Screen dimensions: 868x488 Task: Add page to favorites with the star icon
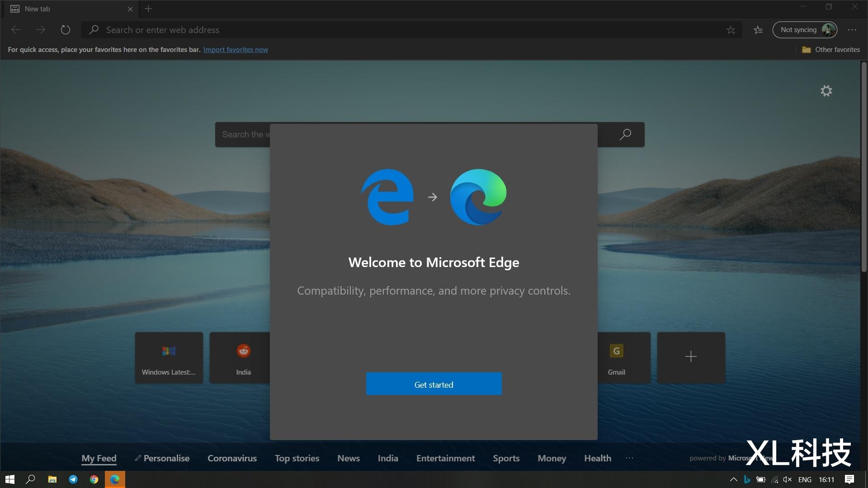(731, 30)
